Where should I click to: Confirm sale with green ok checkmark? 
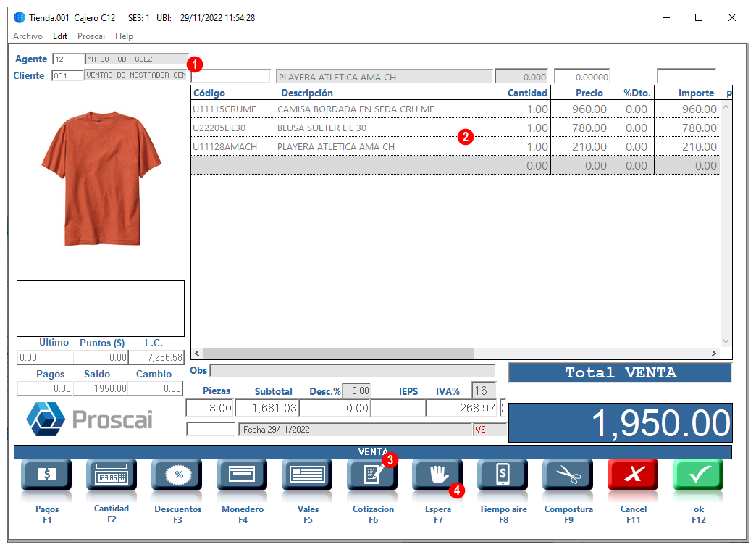click(698, 475)
